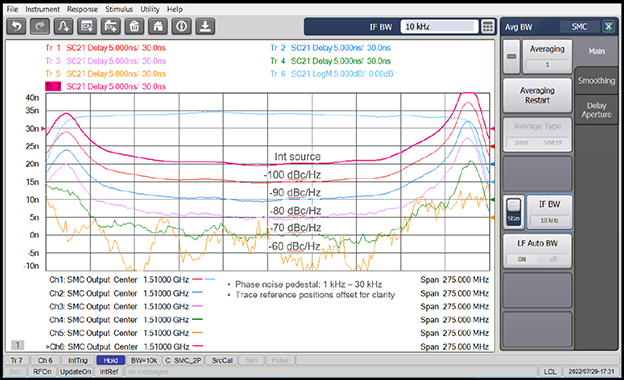Screen dimensions: 624x380
Task: Open the numeric keypad next to IF BW
Action: [488, 27]
